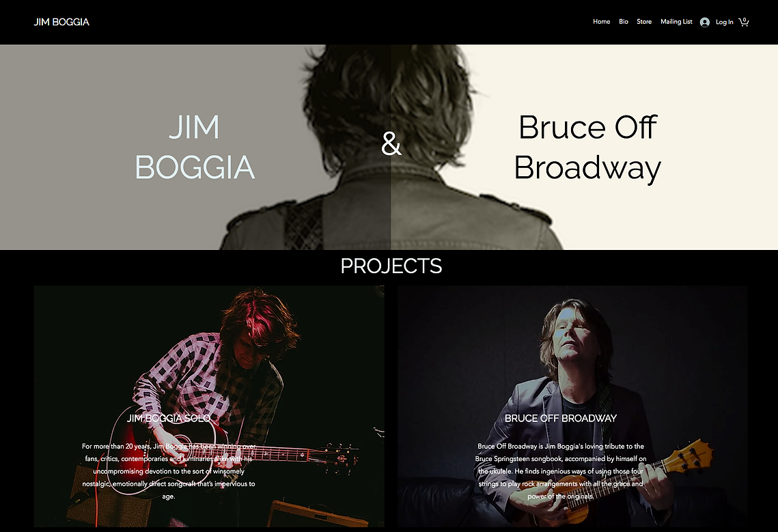This screenshot has width=778, height=532.
Task: Open the Jim Boggia Solo project heading
Action: (x=169, y=419)
